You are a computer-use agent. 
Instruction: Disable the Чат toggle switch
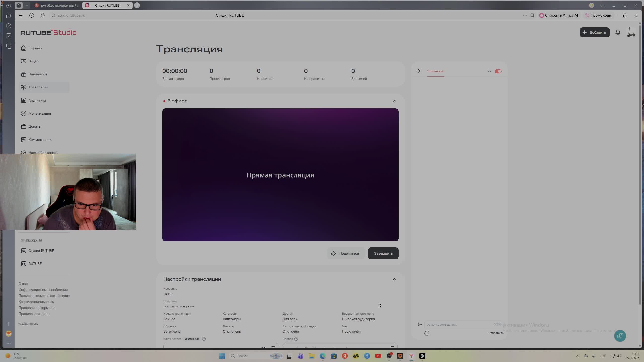[498, 71]
